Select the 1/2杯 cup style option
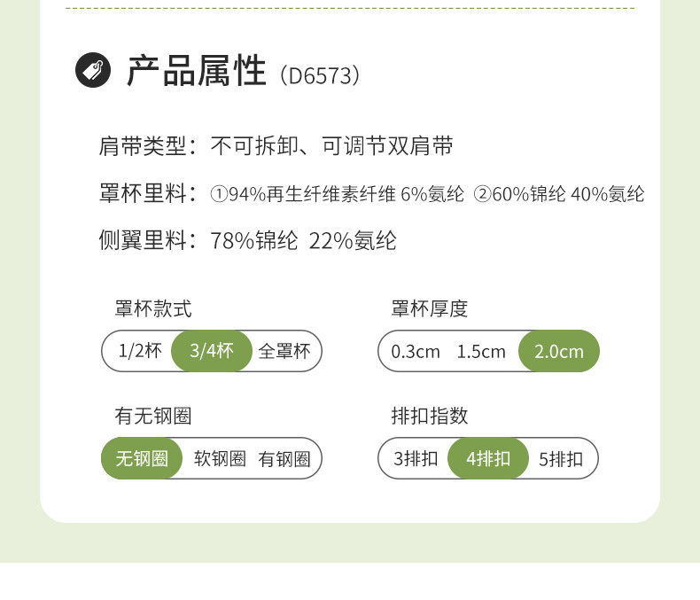Viewport: 700px width, 600px height. pos(140,351)
